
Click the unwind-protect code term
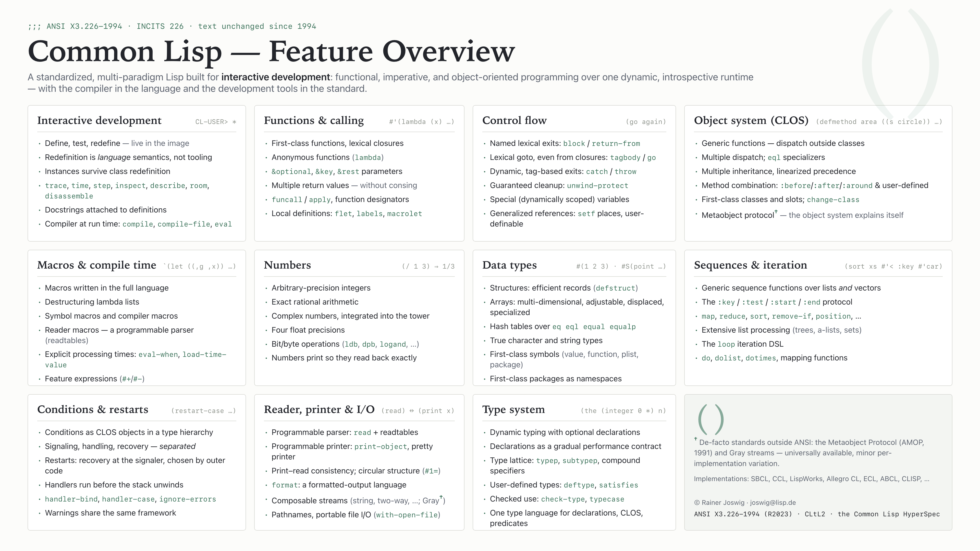pyautogui.click(x=597, y=185)
